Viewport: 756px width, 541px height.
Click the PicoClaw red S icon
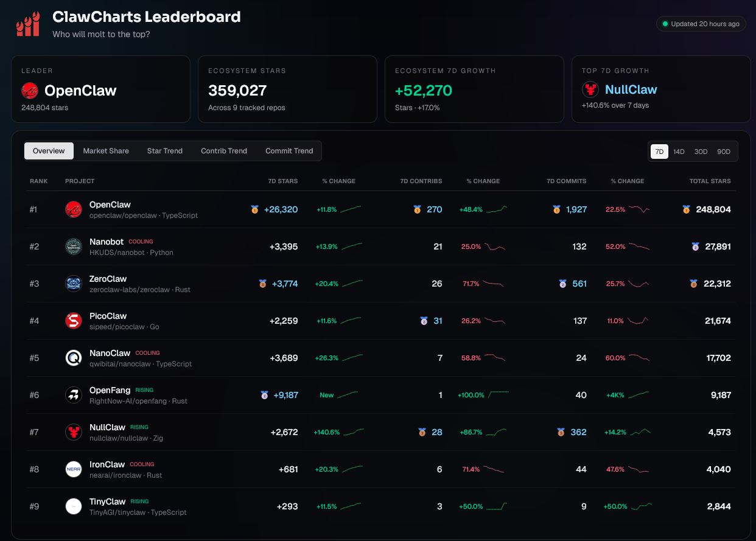pyautogui.click(x=74, y=321)
